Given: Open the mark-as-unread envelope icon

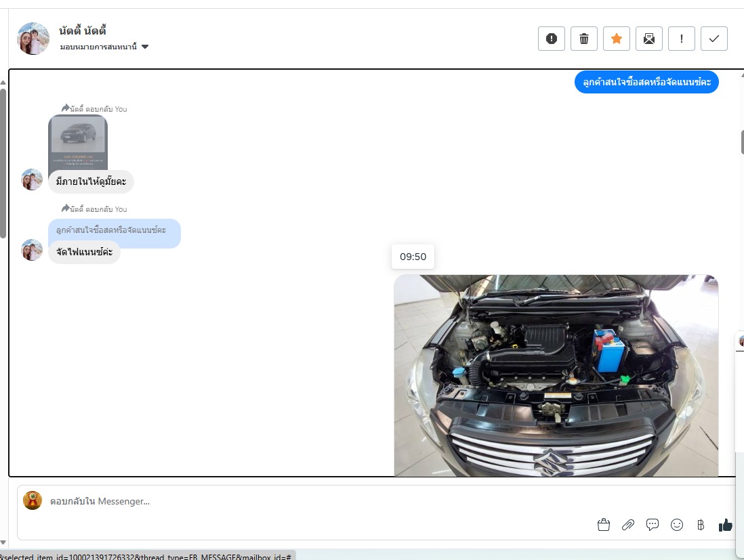Looking at the screenshot, I should pos(648,39).
